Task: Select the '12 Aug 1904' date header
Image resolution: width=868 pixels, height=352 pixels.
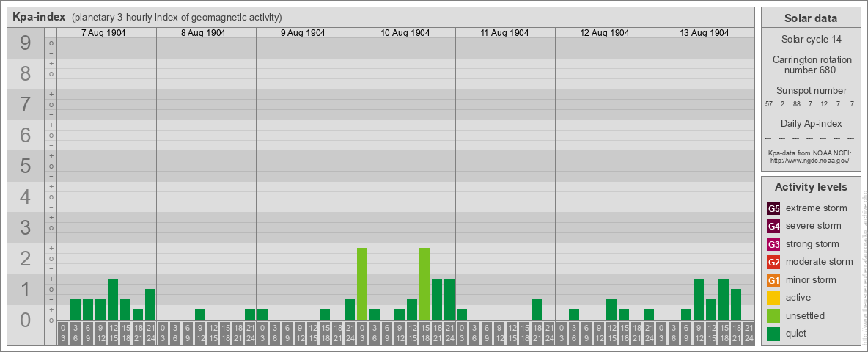Action: point(605,33)
